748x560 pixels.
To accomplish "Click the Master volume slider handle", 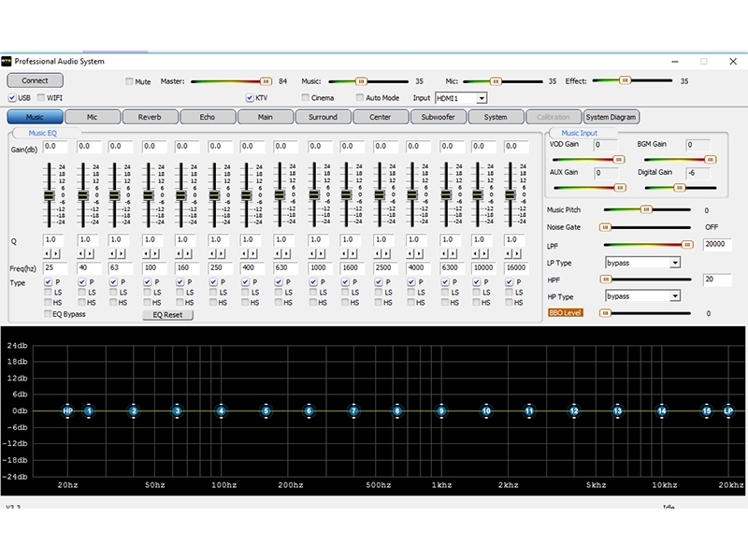I will (x=266, y=81).
